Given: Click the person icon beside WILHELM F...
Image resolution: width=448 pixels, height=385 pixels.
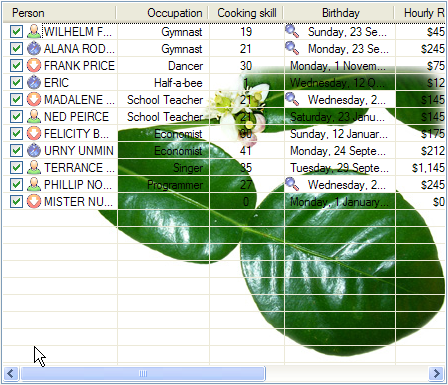Looking at the screenshot, I should pyautogui.click(x=34, y=32).
